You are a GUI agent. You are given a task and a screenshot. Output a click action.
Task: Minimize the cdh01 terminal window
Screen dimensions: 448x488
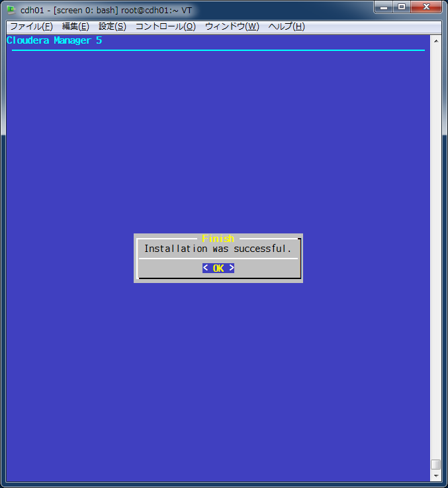coord(384,7)
